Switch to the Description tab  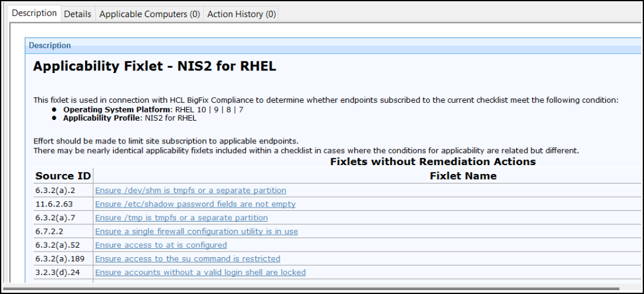click(x=34, y=13)
